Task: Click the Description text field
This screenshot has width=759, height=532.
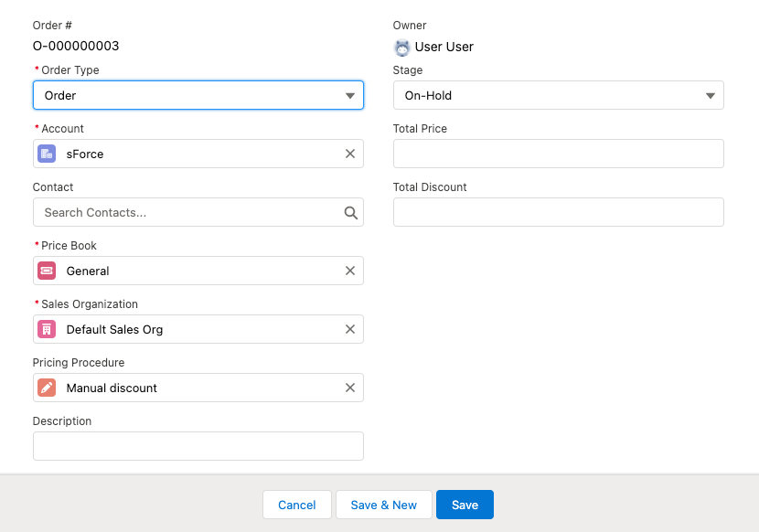Action: point(198,446)
